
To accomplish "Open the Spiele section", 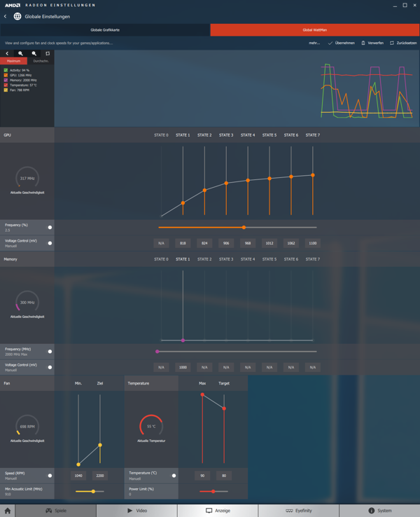I will [x=56, y=511].
